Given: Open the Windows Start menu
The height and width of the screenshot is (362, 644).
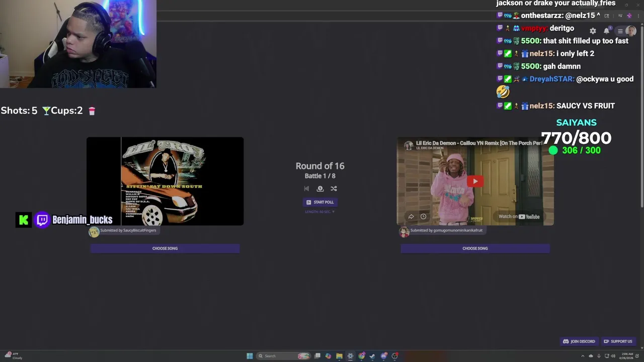Looking at the screenshot, I should 250,356.
